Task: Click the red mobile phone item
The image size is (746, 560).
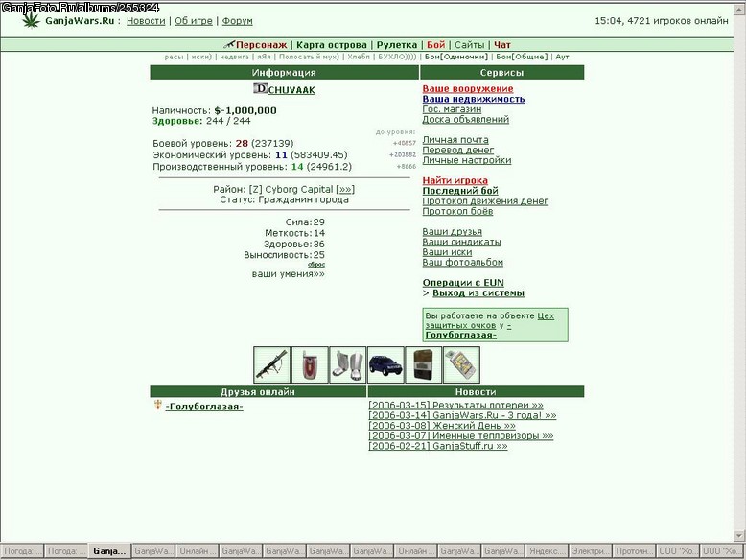Action: tap(310, 365)
